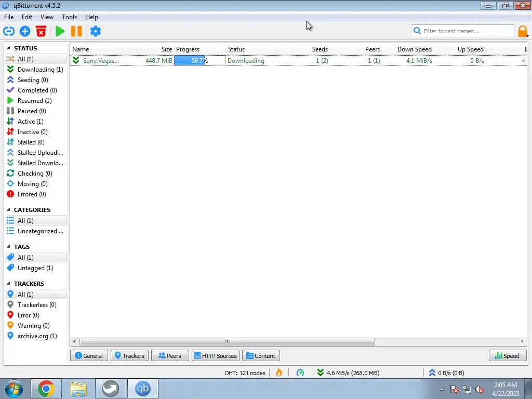
Task: Select the Untagged (1) tag filter
Action: [35, 268]
